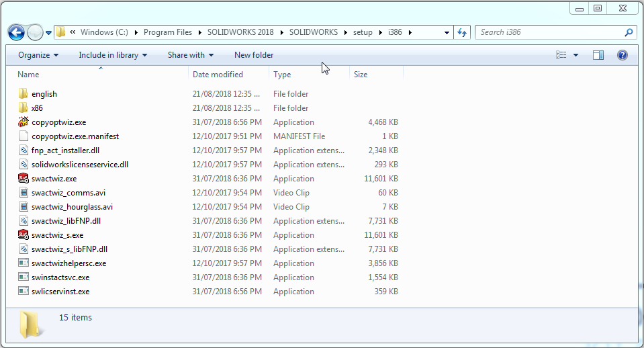Open the recent pages dropdown arrow

coord(48,32)
